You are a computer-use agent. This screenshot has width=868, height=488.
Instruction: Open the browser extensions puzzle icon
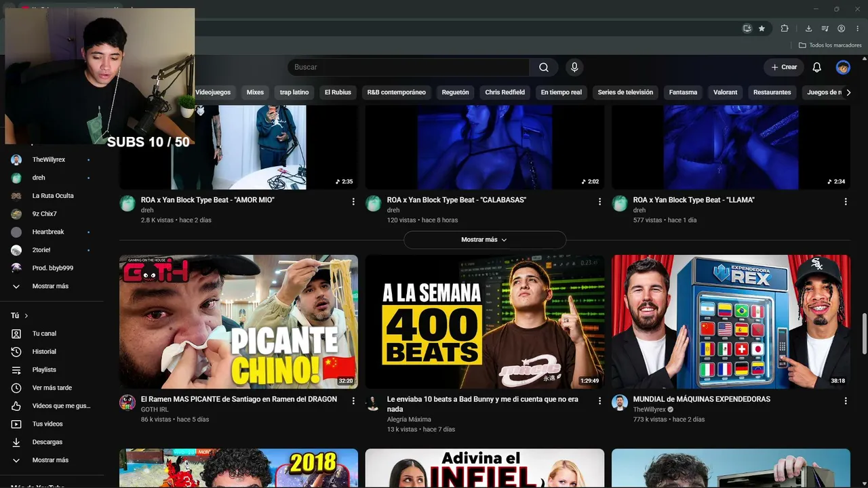(785, 28)
